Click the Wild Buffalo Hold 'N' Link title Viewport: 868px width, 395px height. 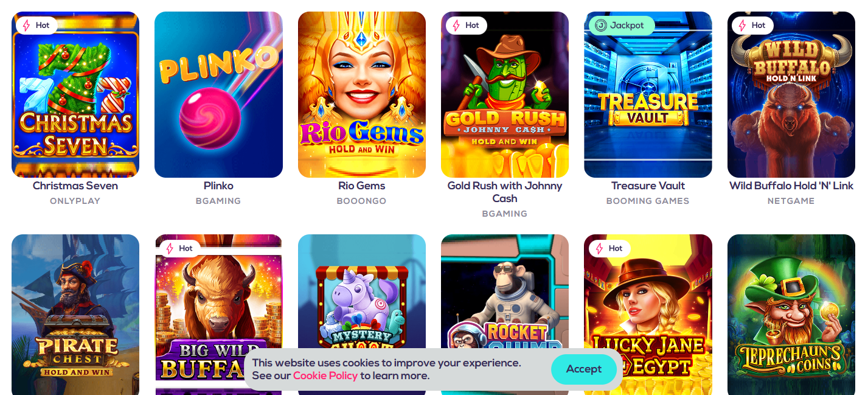791,186
